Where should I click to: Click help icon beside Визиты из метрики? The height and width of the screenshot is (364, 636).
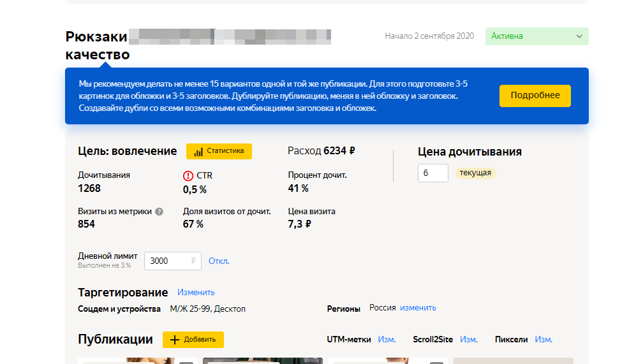159,212
